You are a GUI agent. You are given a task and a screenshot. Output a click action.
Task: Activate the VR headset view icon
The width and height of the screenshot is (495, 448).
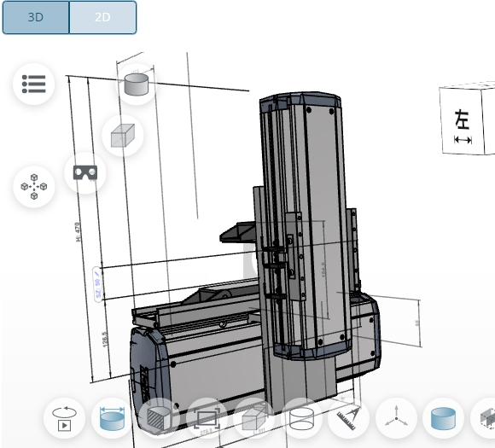pyautogui.click(x=85, y=172)
